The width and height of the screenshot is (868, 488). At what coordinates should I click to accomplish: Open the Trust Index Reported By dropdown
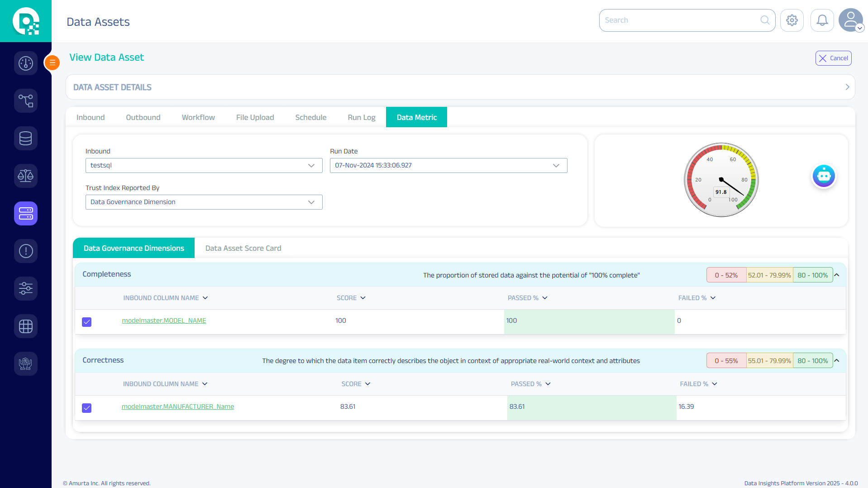tap(204, 202)
